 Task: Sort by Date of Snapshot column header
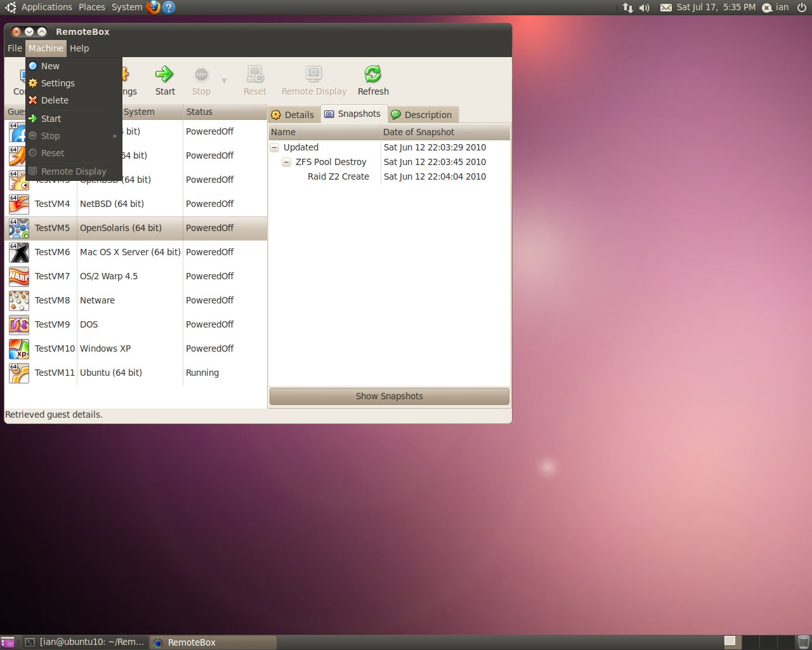(445, 132)
